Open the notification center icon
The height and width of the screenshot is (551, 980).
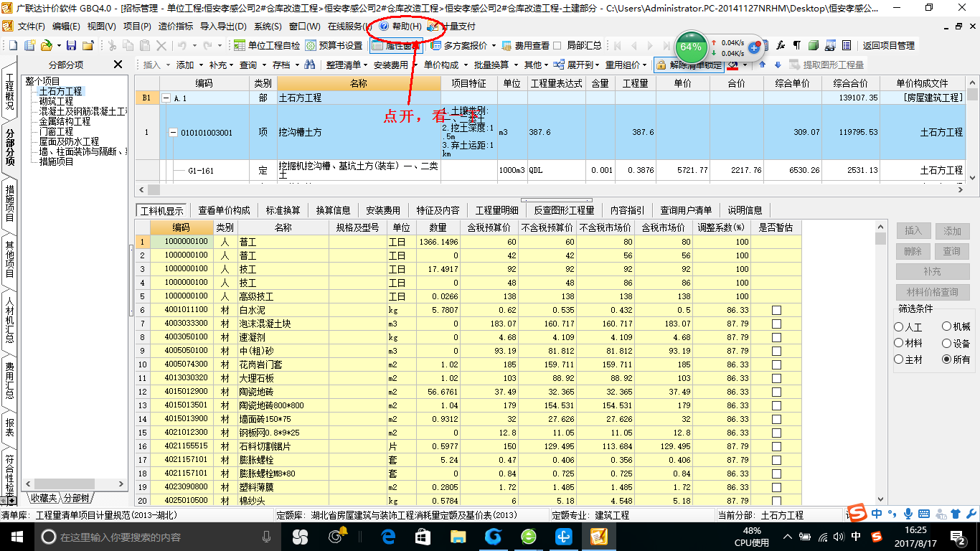pyautogui.click(x=960, y=536)
